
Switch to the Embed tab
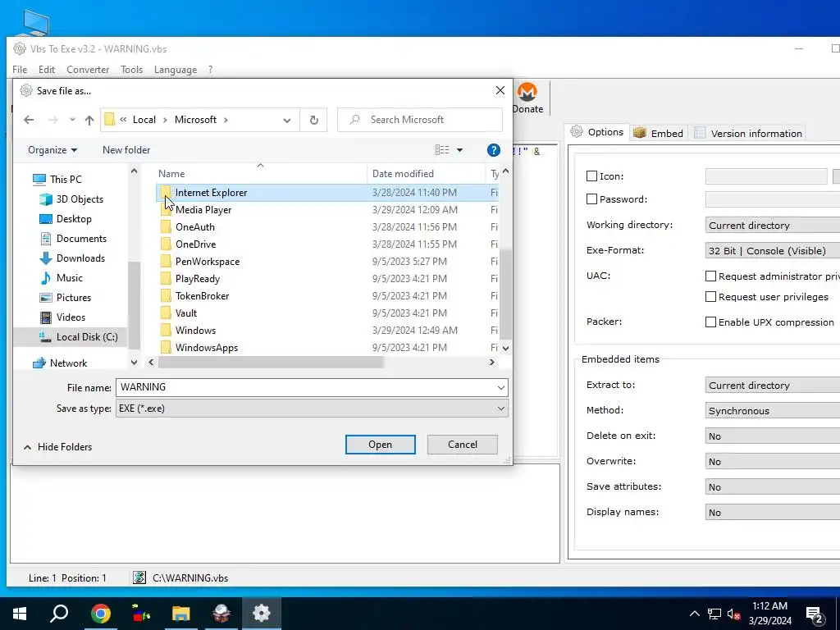(x=659, y=134)
